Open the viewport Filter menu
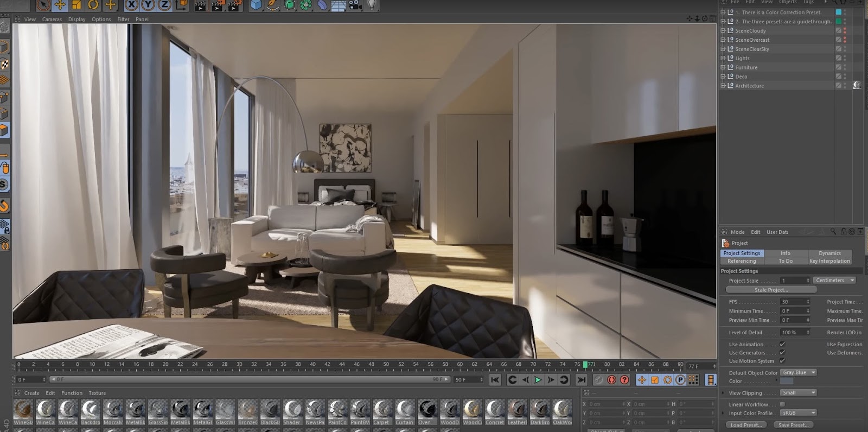 coord(123,20)
